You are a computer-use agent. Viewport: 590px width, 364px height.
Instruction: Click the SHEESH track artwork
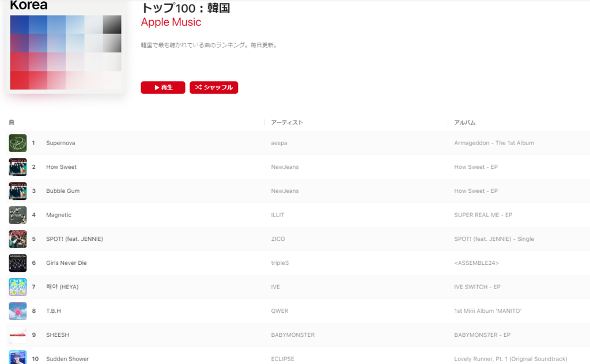tap(18, 335)
